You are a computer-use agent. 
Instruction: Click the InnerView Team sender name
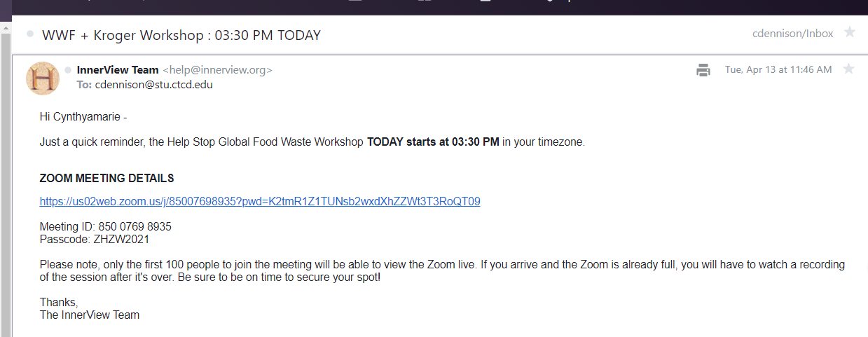point(118,70)
